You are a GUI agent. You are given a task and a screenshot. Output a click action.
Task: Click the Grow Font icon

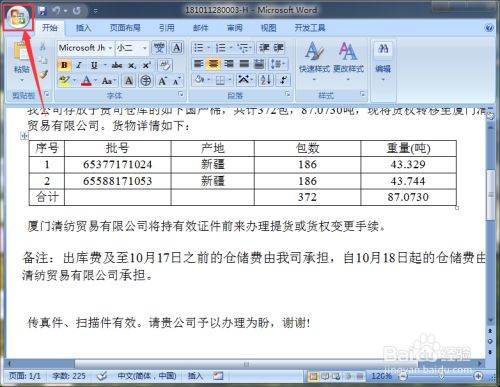click(163, 81)
